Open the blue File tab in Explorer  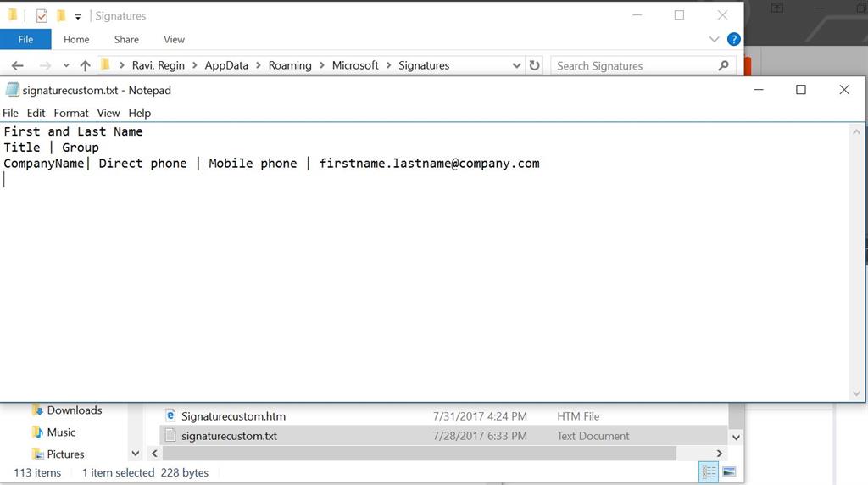click(x=25, y=39)
